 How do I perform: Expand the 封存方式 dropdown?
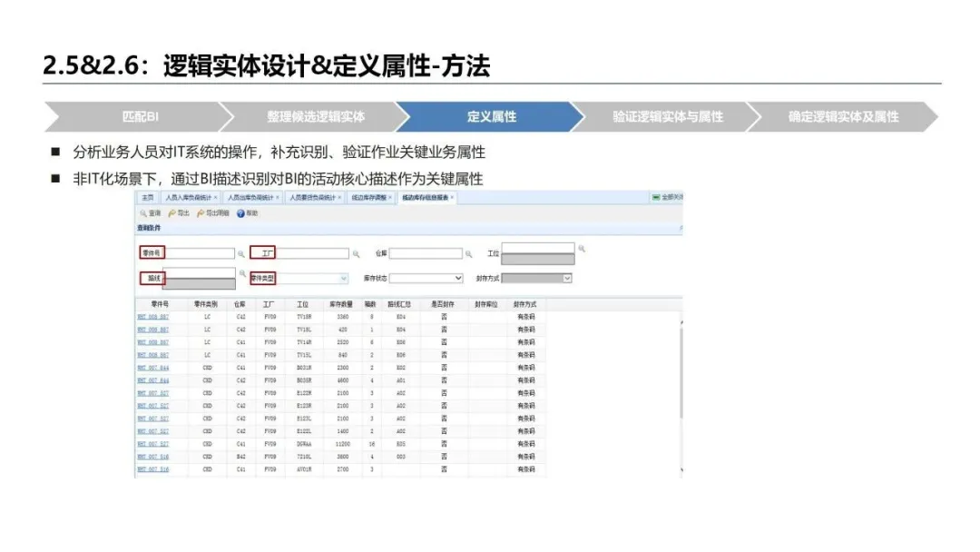pyautogui.click(x=567, y=279)
